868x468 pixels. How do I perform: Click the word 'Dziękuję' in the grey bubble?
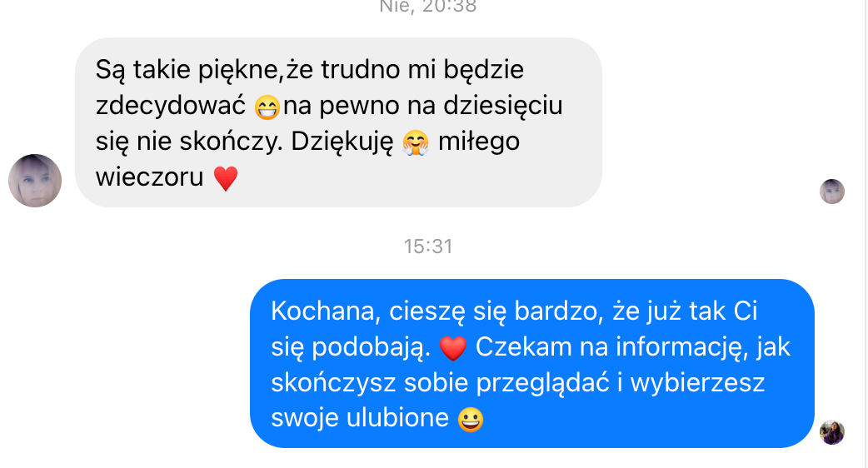pyautogui.click(x=342, y=142)
